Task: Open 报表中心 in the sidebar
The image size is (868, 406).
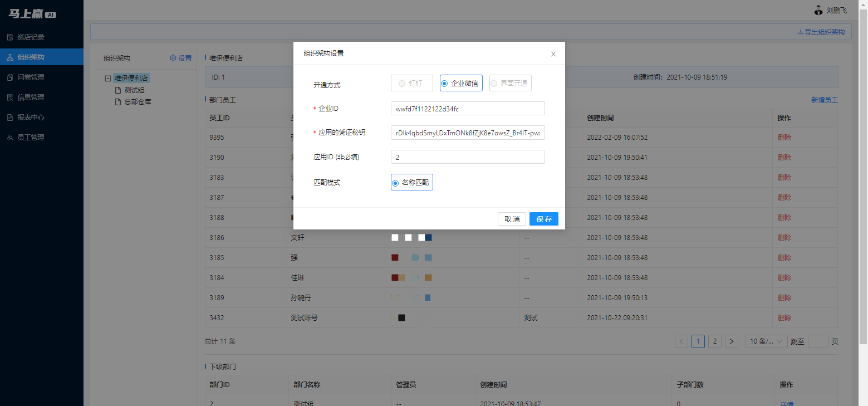Action: pos(42,118)
